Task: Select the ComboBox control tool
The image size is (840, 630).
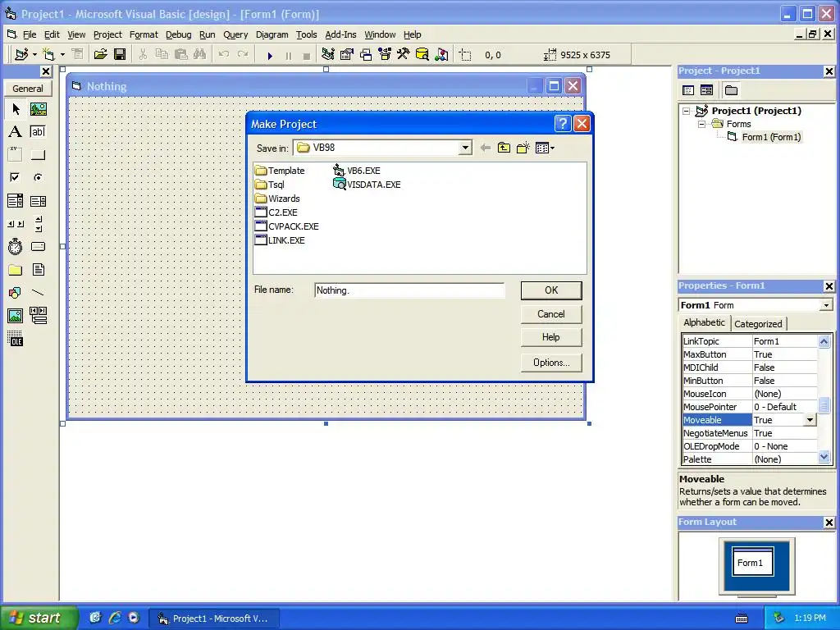Action: [16, 201]
